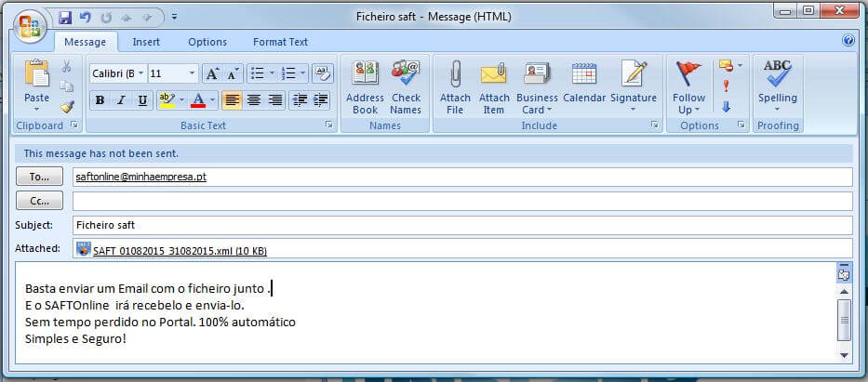The height and width of the screenshot is (382, 868).
Task: Align text right
Action: click(x=275, y=100)
